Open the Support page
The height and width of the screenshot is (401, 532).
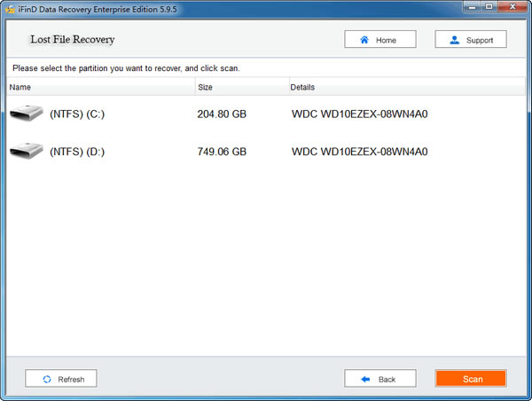(x=471, y=39)
